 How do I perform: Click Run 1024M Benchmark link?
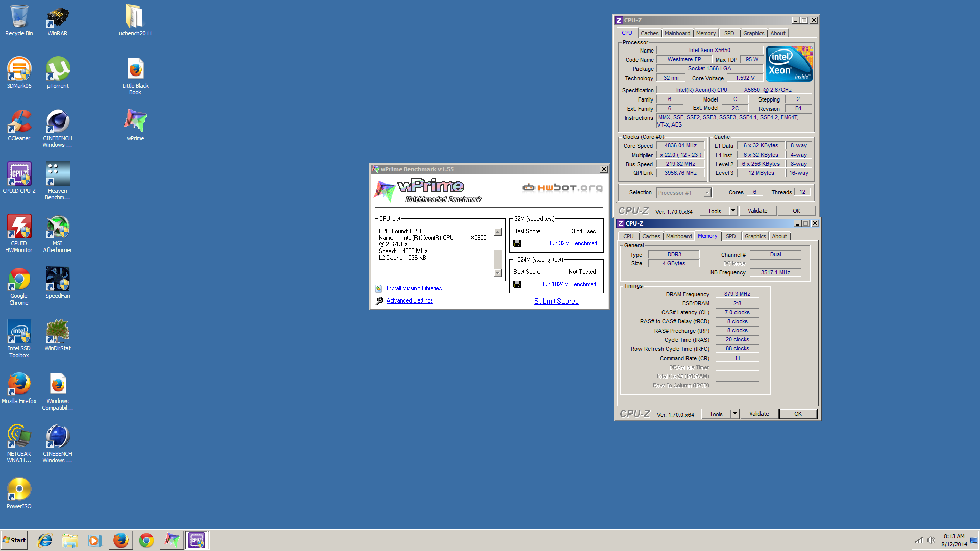tap(569, 284)
